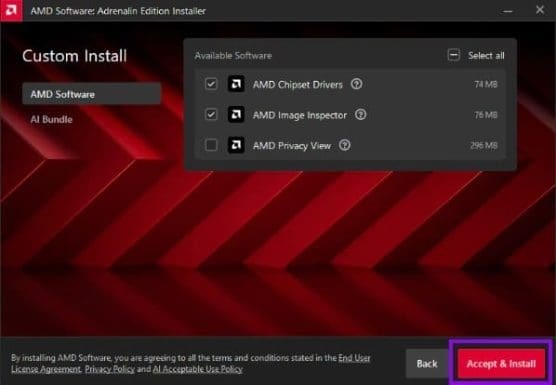The image size is (556, 385).
Task: Click the AMD Image Inspector label
Action: 300,115
